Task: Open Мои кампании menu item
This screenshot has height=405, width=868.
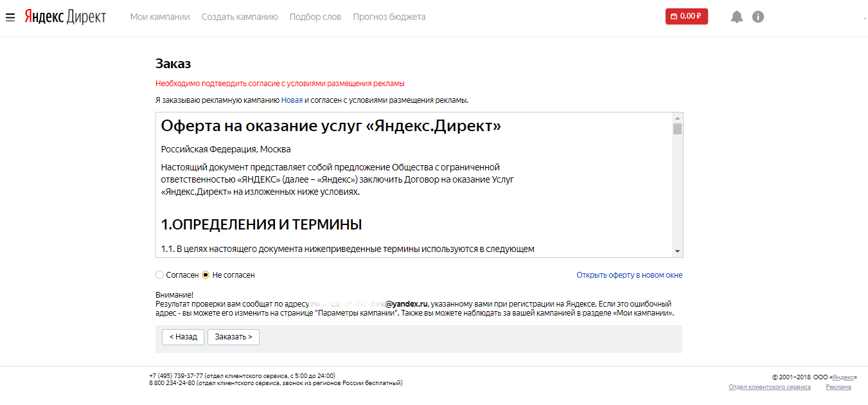Action: pos(160,17)
